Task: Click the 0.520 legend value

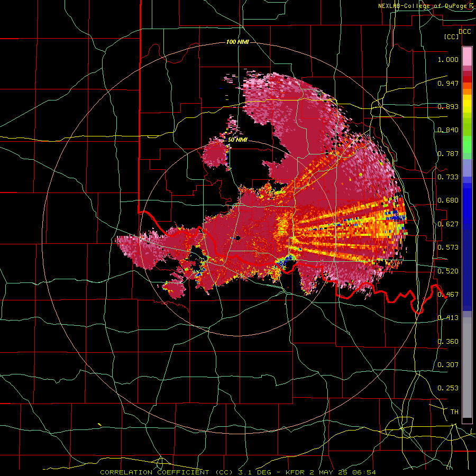Action: (x=448, y=271)
